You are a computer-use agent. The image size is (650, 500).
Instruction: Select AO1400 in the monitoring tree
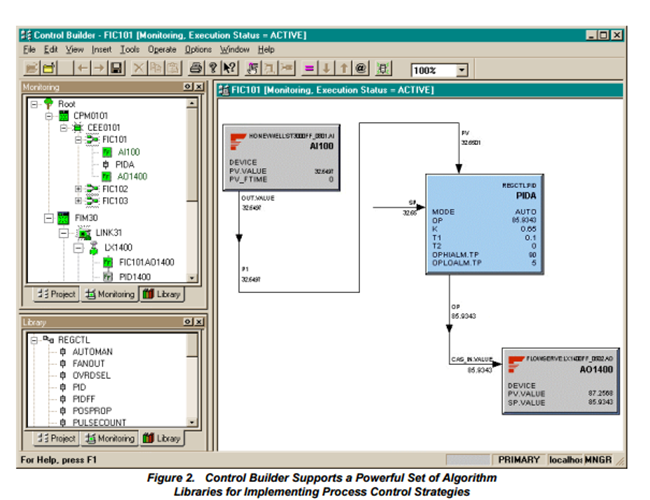[134, 176]
